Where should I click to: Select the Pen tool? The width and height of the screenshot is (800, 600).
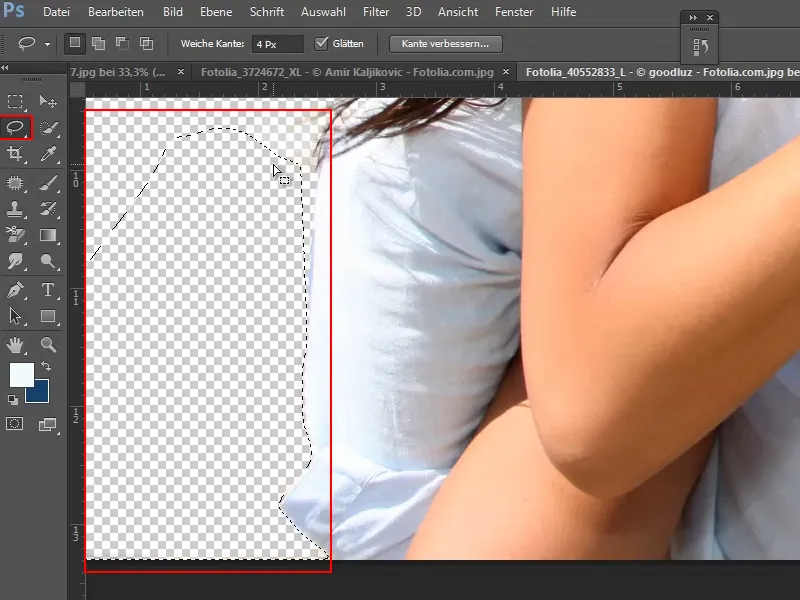pyautogui.click(x=15, y=290)
